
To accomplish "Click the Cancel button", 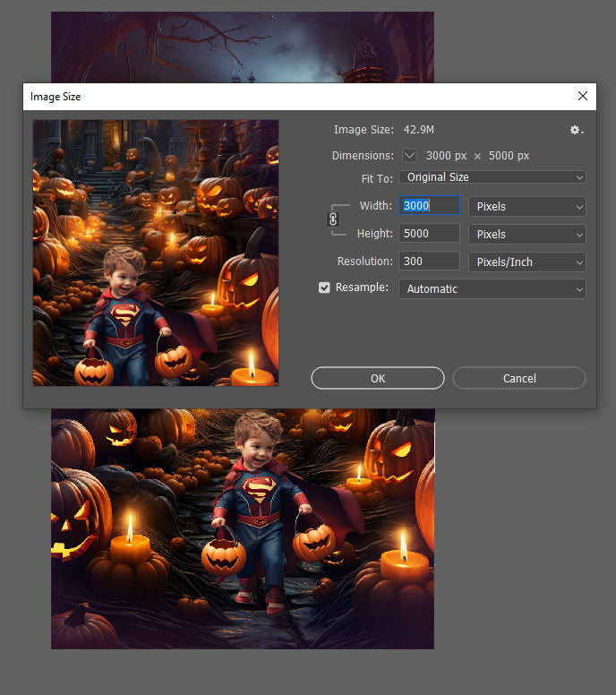I will [x=519, y=379].
